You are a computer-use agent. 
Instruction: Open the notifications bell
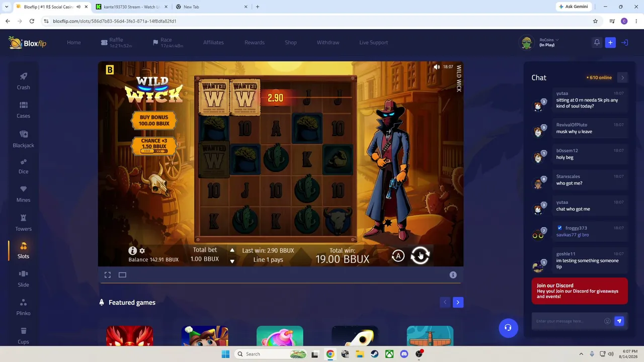597,43
